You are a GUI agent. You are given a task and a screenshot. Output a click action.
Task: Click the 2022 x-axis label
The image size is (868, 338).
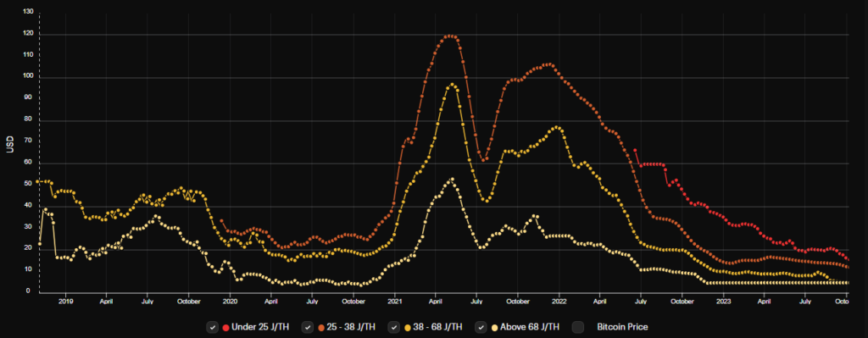pos(559,302)
